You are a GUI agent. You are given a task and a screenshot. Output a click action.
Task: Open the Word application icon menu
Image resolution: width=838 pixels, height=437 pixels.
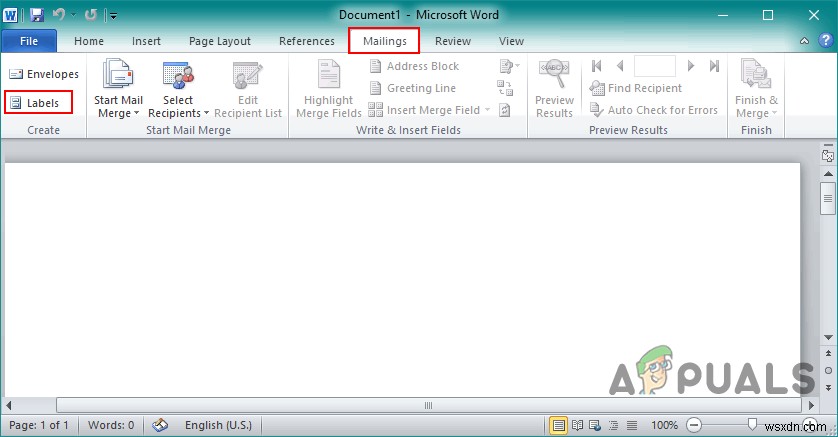10,15
